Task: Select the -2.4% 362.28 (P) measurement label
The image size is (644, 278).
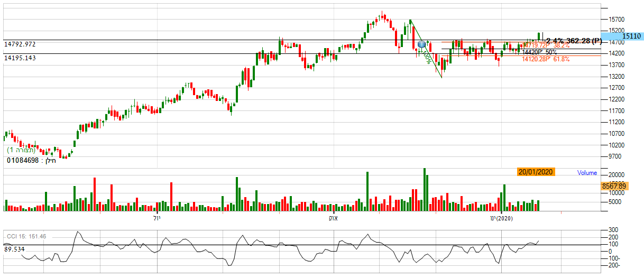Action: coord(573,40)
